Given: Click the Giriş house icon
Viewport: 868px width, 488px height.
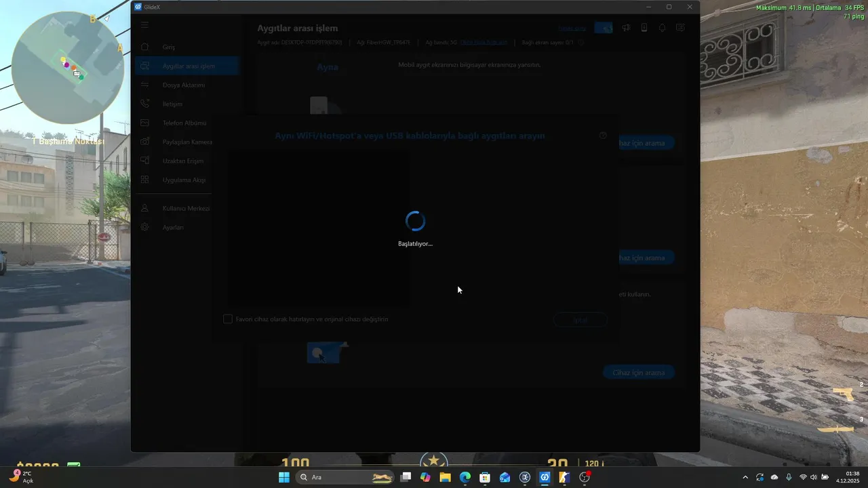Looking at the screenshot, I should (x=144, y=47).
